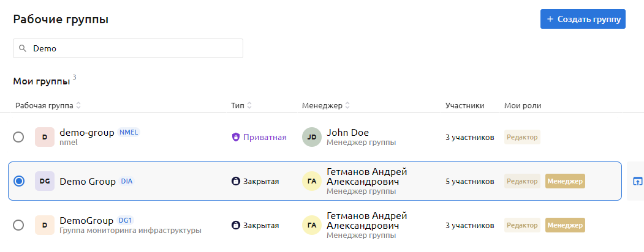This screenshot has width=644, height=252.
Task: Click the Менеджер role badge for Demo Group
Action: 565,181
